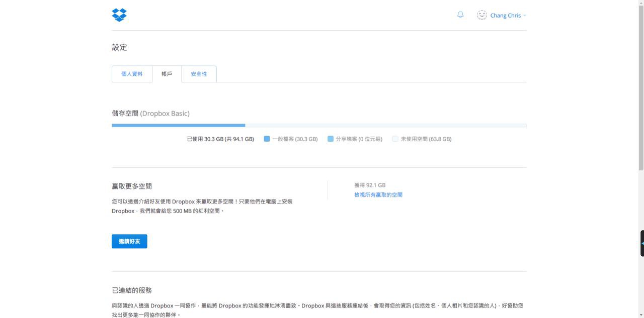Click the 獲得 92.1 GB earned text

click(x=370, y=185)
